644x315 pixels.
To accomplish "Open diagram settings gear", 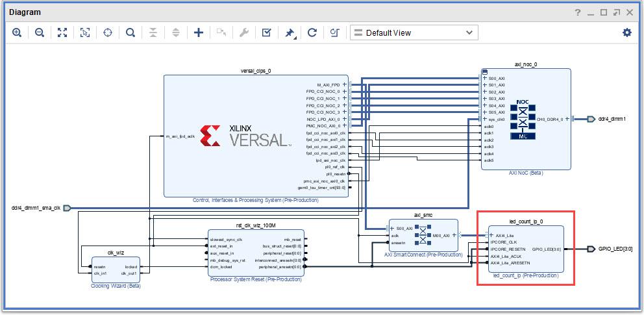I will tap(626, 32).
